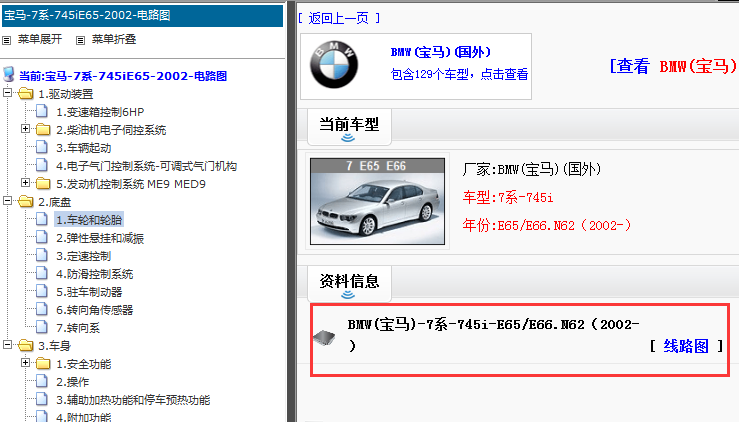The image size is (739, 422).
Task: Select the 1.变速箱控制6HP tree row
Action: 100,112
